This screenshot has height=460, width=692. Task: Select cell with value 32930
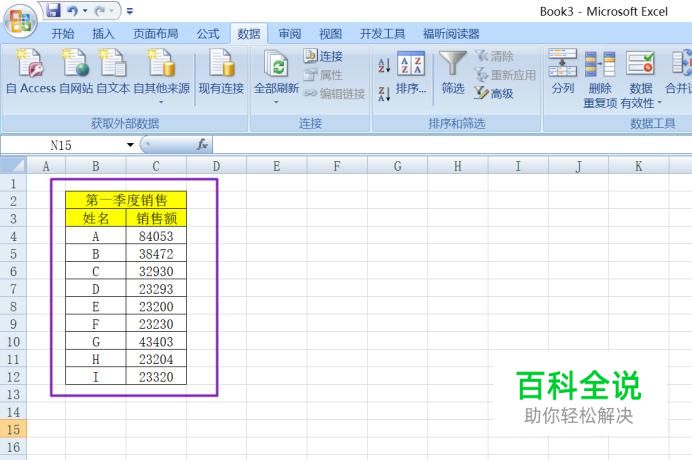tap(156, 271)
